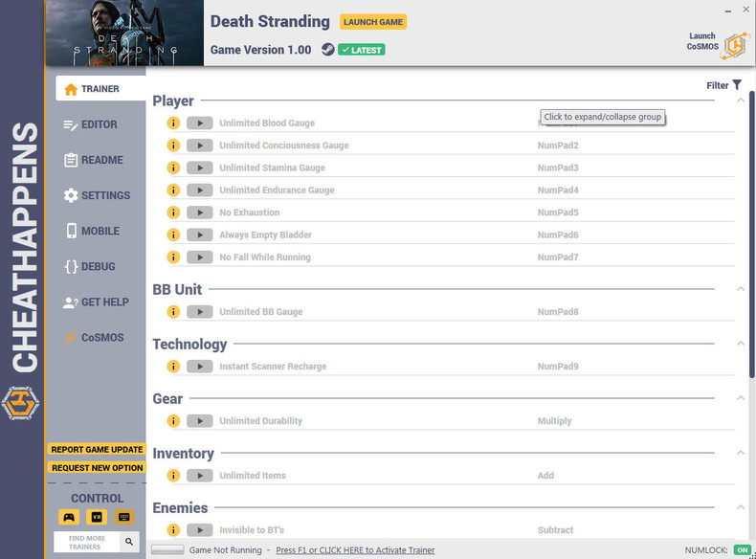Toggle Unlimited Stamina Gauge cheat
Viewport: 756px width, 559px height.
(x=200, y=168)
